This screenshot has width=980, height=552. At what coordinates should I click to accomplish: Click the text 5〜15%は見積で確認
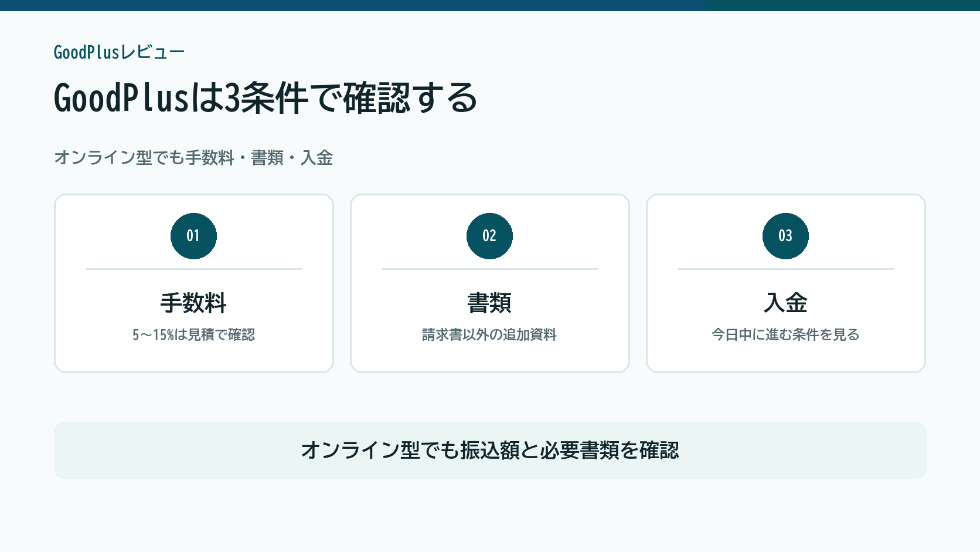pos(193,335)
